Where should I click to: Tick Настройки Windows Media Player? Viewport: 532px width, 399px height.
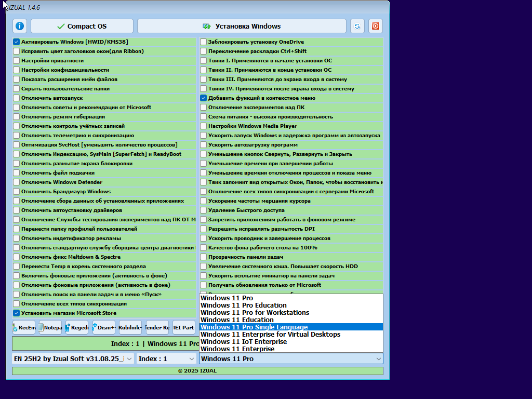[x=203, y=126]
